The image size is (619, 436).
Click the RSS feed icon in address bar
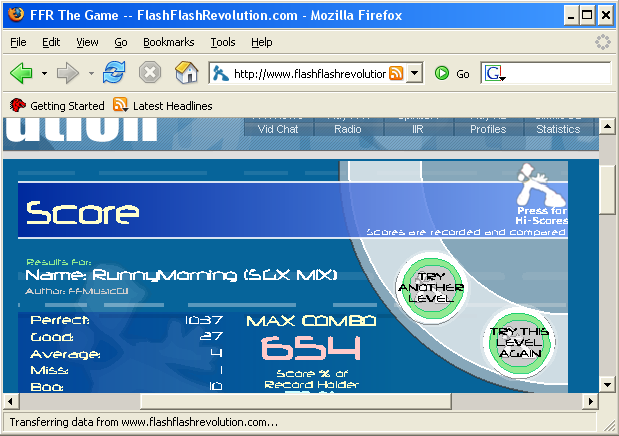396,74
